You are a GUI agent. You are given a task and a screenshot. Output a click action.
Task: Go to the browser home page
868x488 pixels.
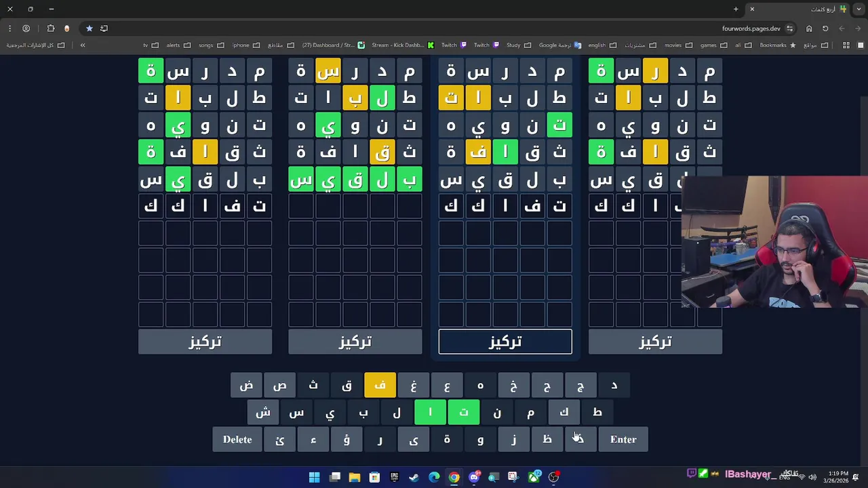coord(809,28)
